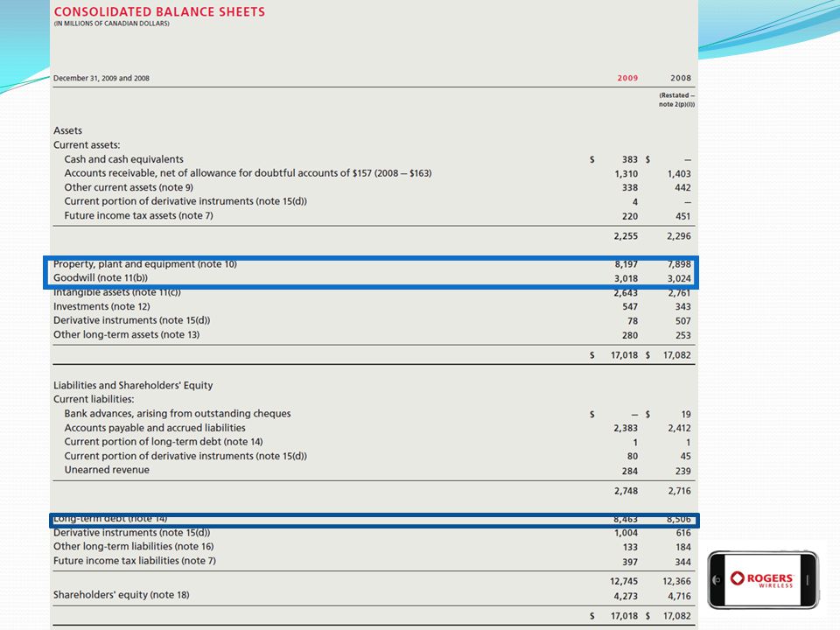Click 'Other current assets (note 9)' label
Image resolution: width=840 pixels, height=630 pixels.
[x=129, y=187]
